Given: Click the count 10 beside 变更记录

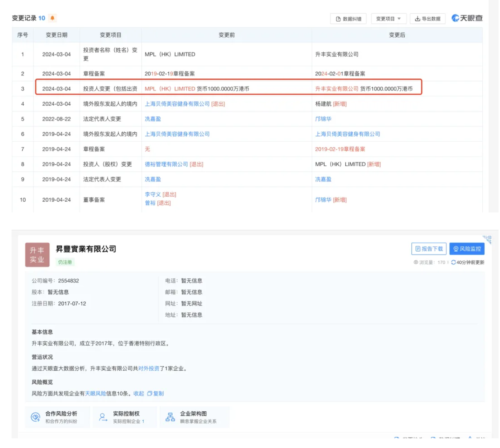Looking at the screenshot, I should (42, 18).
